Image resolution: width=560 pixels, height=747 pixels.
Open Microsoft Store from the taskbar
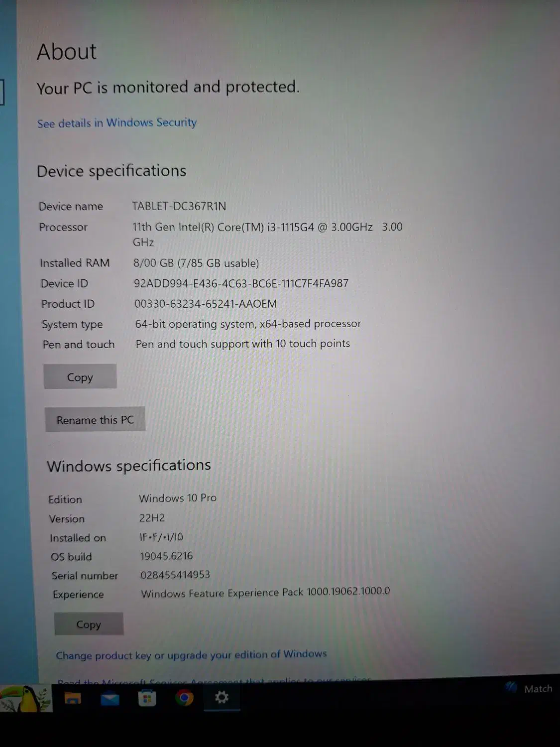coord(147,698)
